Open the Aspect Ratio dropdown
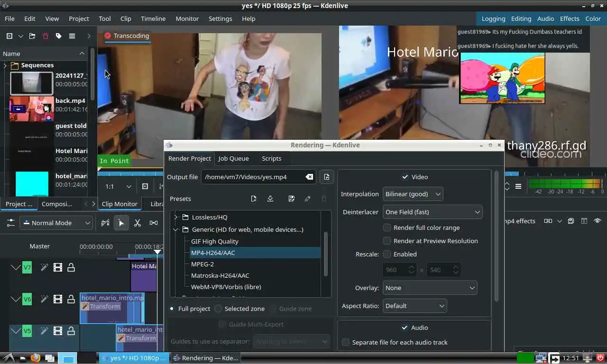Viewport: 607px width, 364px height. click(x=414, y=306)
